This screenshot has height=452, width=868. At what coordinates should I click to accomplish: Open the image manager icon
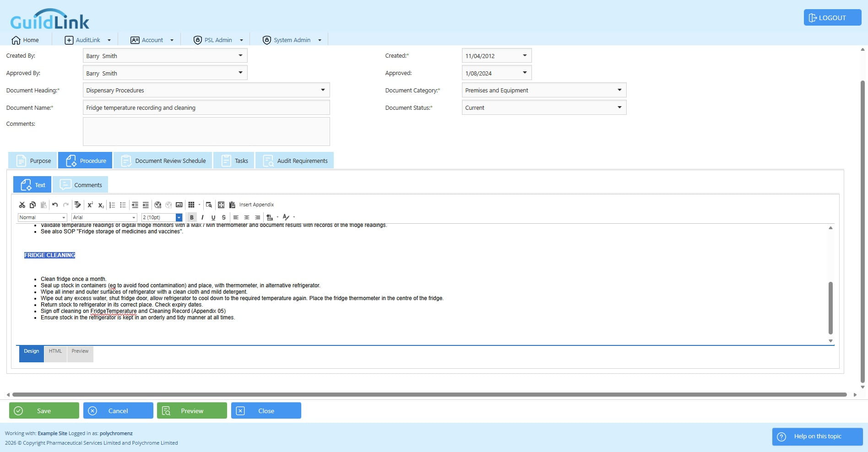tap(179, 205)
